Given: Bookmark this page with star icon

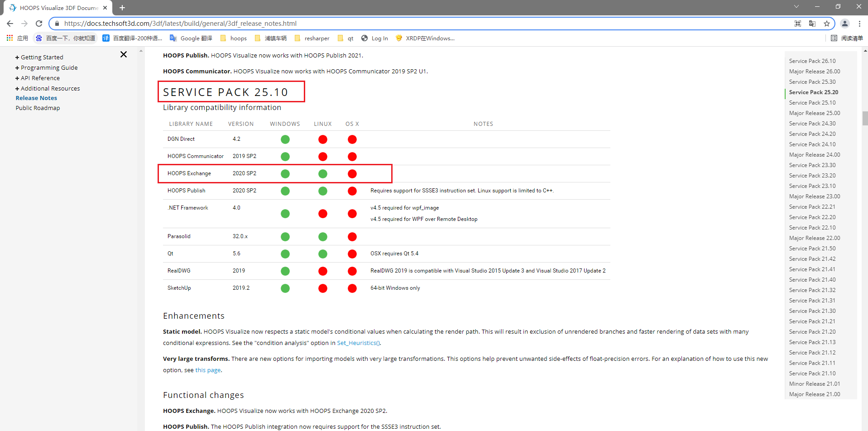Looking at the screenshot, I should [827, 24].
